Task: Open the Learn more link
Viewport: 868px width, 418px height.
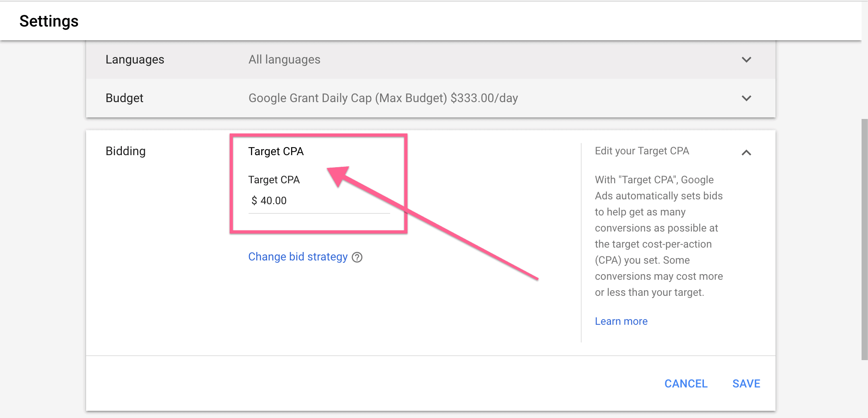Action: [621, 321]
